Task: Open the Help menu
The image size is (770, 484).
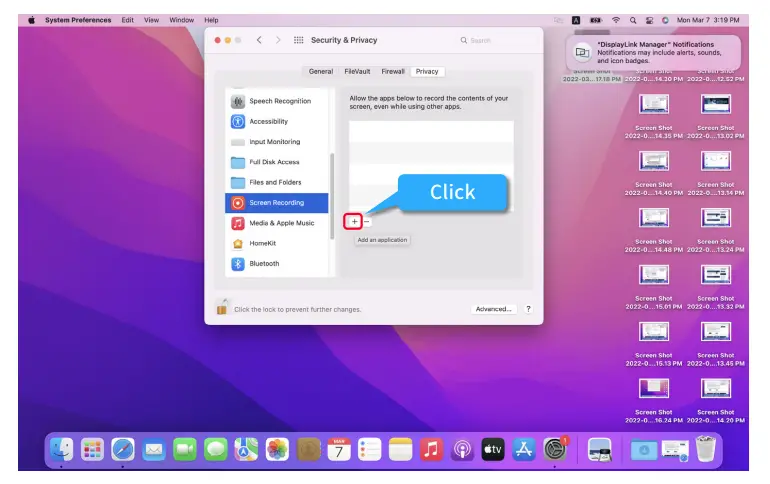Action: click(211, 20)
